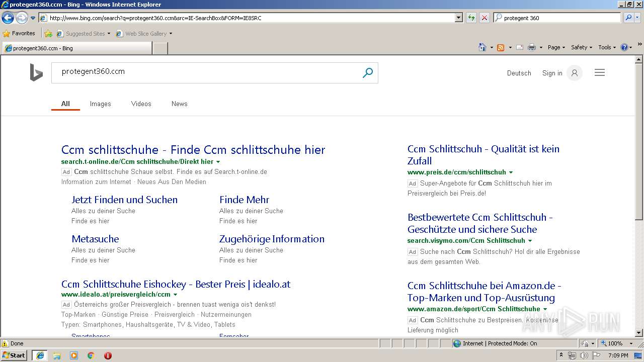
Task: Open the 'Jetzt Finden und Suchen' link
Action: click(x=124, y=200)
